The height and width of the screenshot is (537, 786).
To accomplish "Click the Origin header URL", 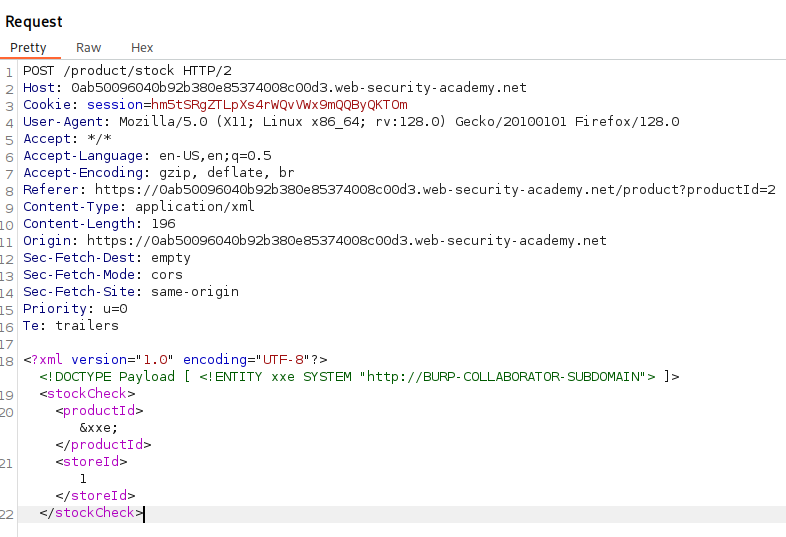I will pos(347,241).
